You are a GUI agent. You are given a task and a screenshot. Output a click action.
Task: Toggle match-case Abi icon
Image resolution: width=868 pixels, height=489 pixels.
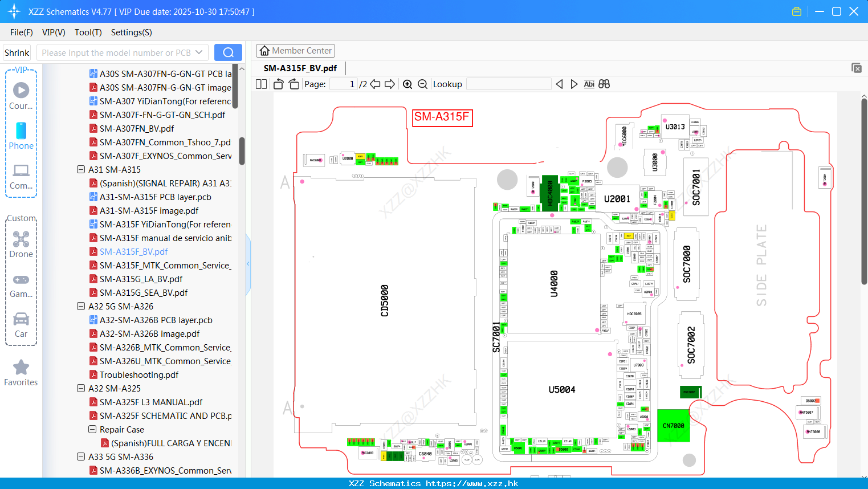(x=589, y=84)
